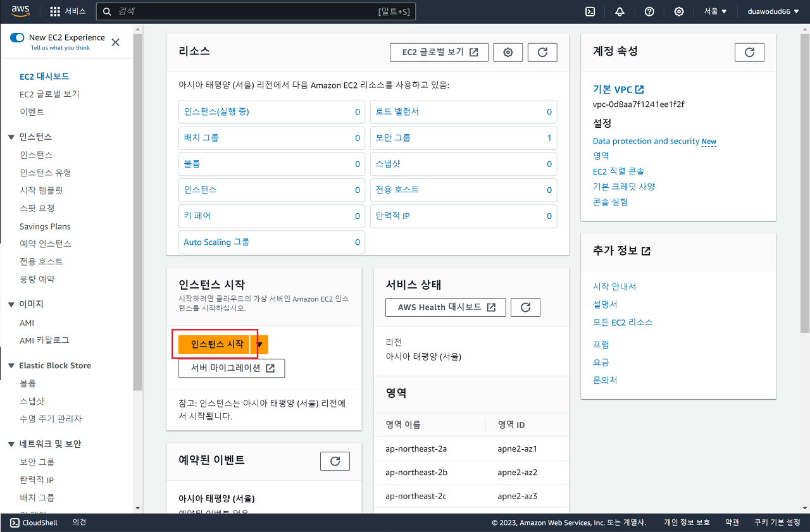The image size is (810, 532).
Task: Open 기본 VPC link
Action: (x=618, y=90)
